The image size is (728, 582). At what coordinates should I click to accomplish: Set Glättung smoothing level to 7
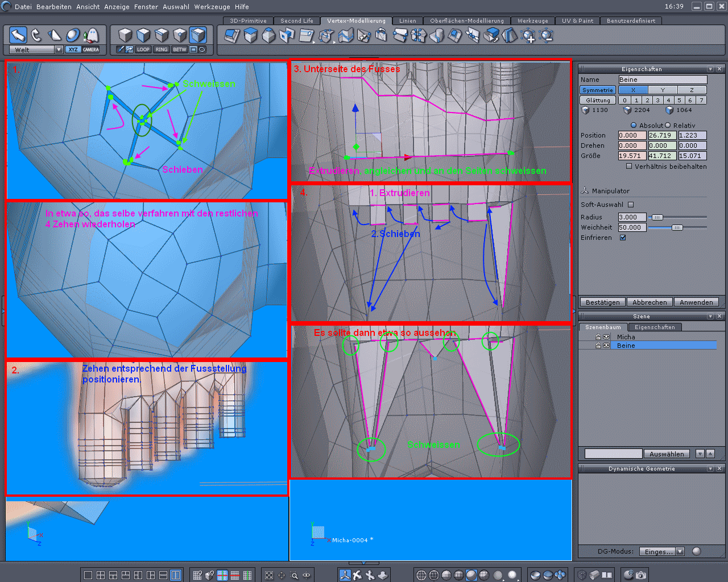coord(702,100)
